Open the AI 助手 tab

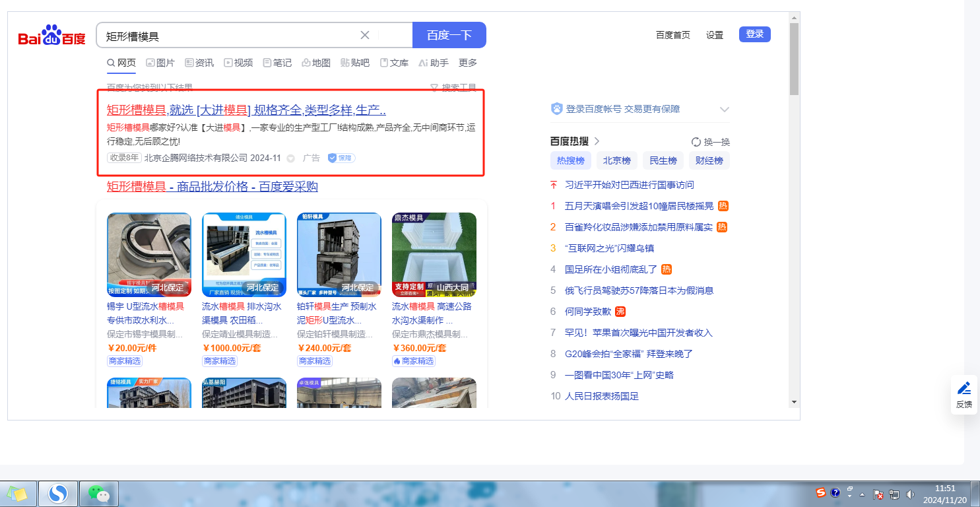click(434, 63)
